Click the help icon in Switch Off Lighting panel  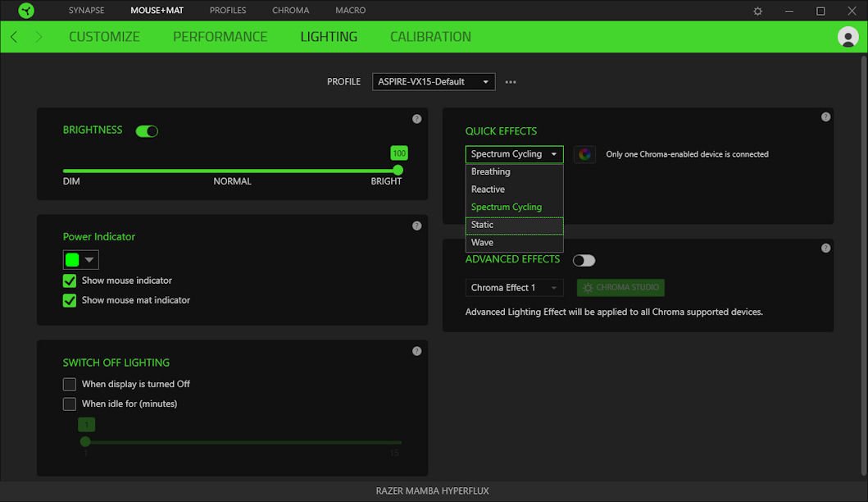pyautogui.click(x=417, y=351)
